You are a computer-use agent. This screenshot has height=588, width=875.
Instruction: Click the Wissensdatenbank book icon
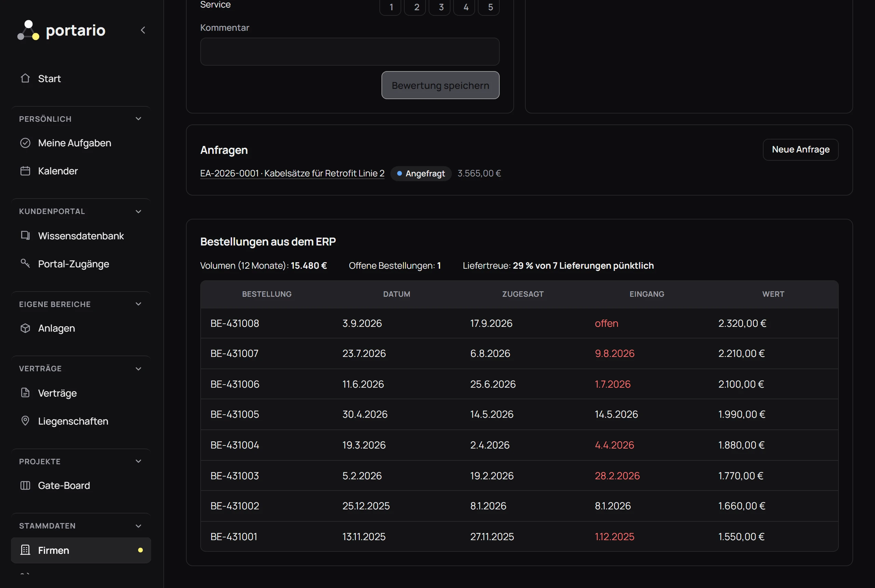coord(25,236)
